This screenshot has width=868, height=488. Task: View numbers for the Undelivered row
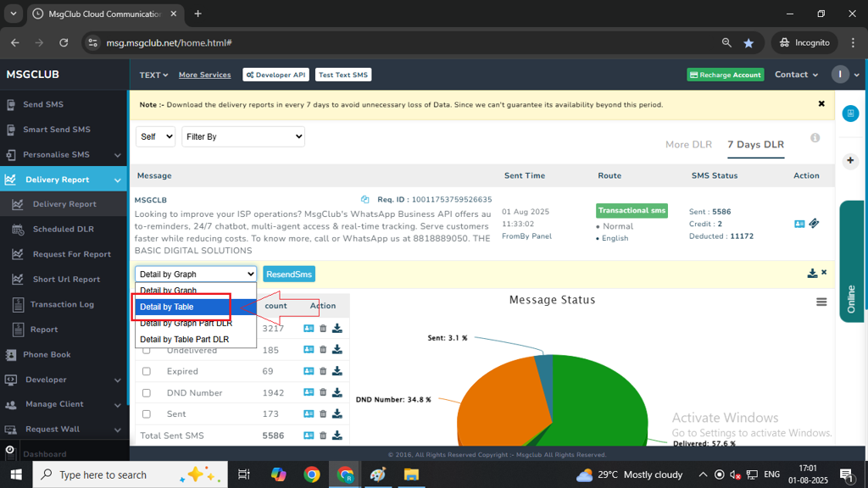tap(309, 350)
